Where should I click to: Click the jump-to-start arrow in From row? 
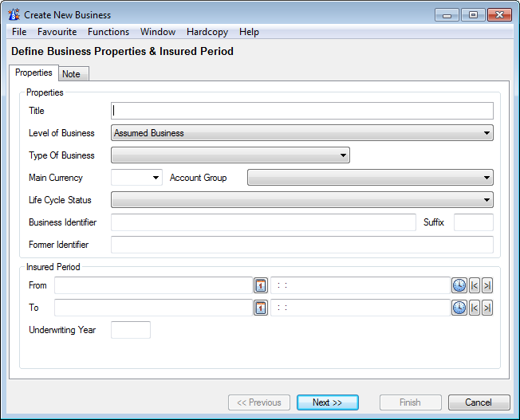coord(475,285)
